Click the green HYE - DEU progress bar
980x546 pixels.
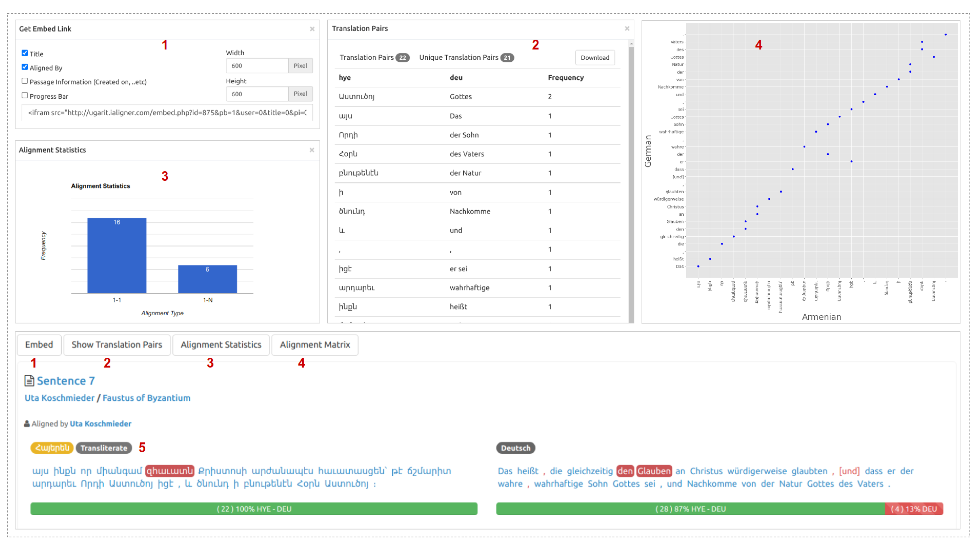[254, 509]
